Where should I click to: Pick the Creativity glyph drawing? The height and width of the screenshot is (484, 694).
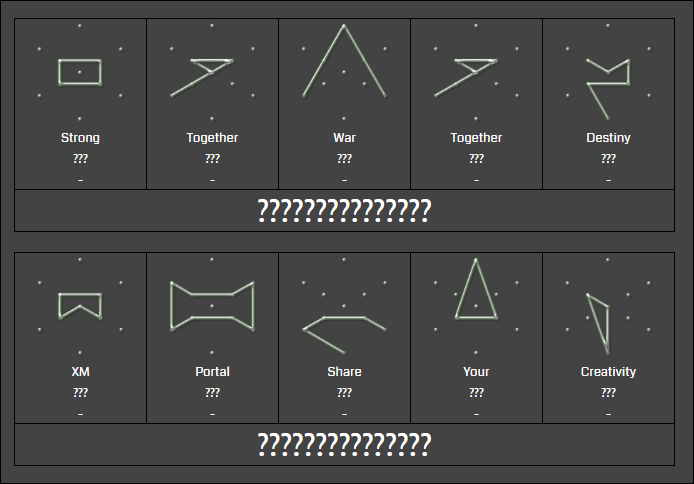(x=600, y=320)
